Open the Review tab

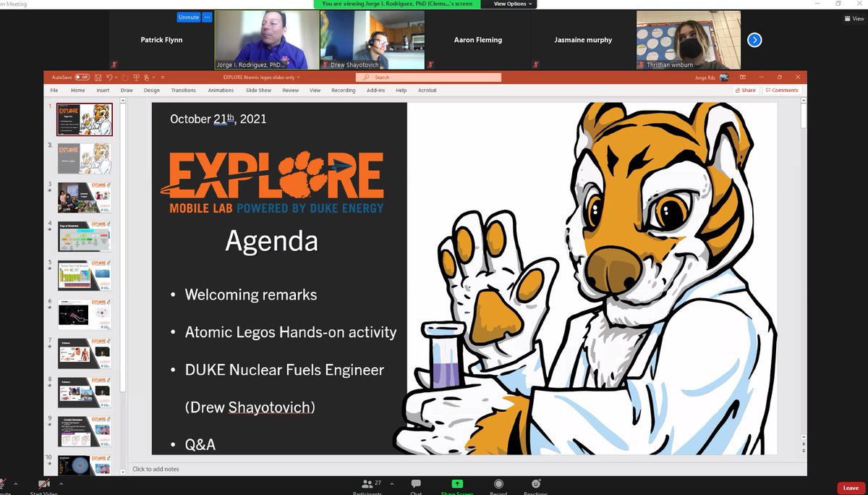[x=291, y=90]
